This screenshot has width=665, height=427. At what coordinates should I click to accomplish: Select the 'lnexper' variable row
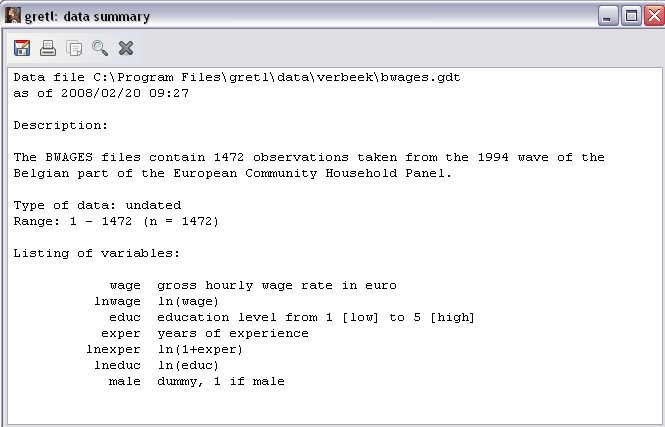(164, 349)
